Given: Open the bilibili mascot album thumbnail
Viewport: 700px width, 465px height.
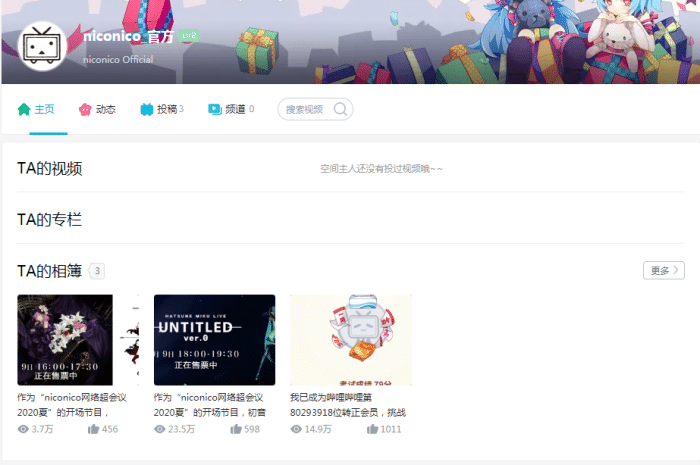Looking at the screenshot, I should point(351,340).
